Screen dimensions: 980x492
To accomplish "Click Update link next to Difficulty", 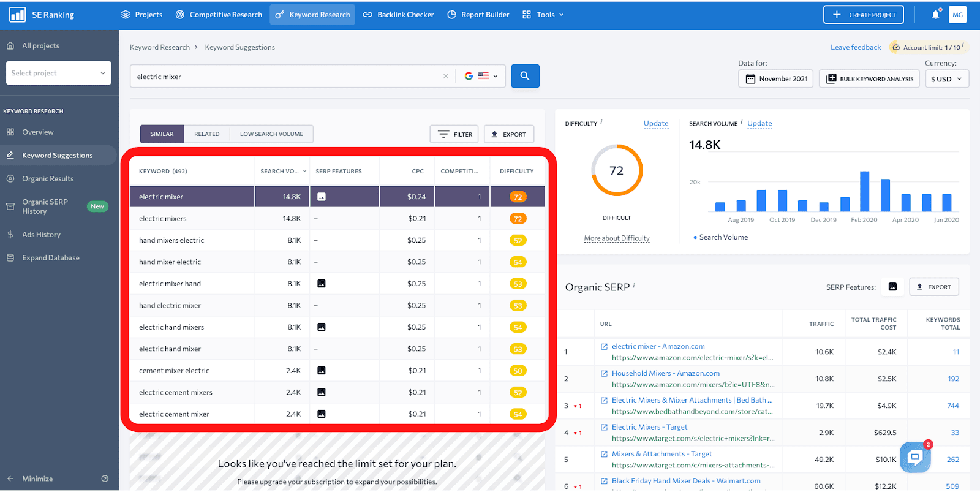I will point(656,123).
